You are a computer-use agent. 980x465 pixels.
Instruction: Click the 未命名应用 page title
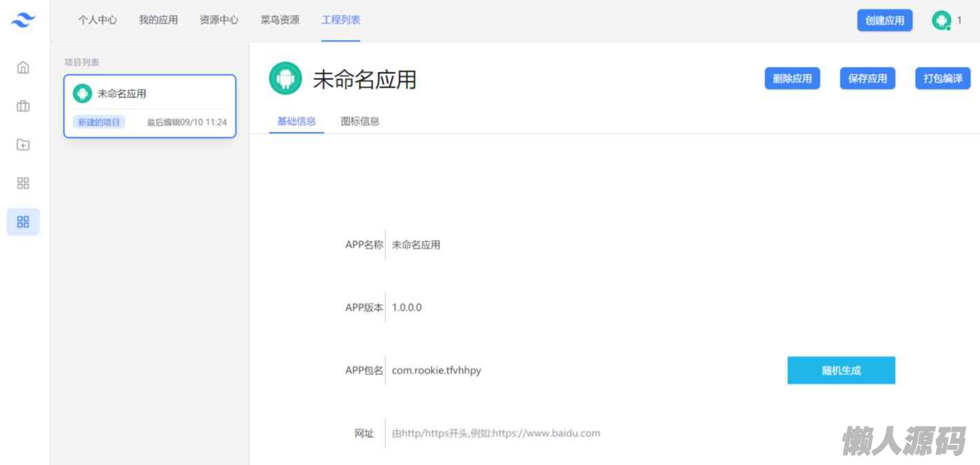[365, 79]
